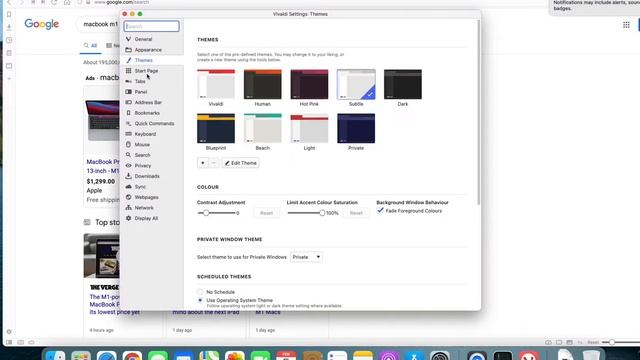Click the Google logo
Screen dimensions: 640x360
(42, 24)
